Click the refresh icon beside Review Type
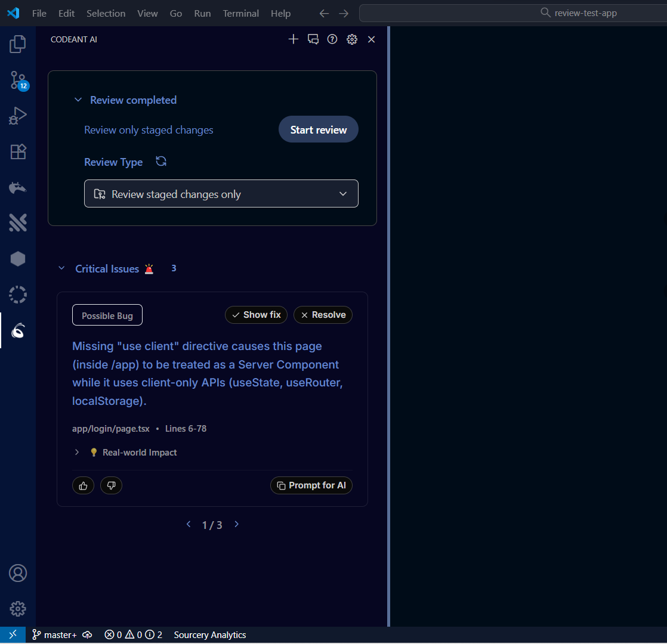This screenshot has width=667, height=644. point(161,162)
